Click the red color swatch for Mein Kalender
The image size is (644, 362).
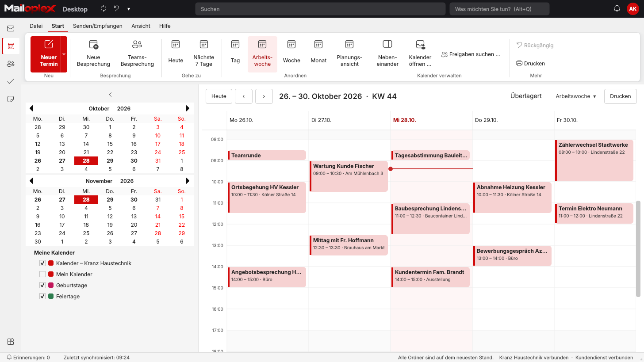click(51, 274)
